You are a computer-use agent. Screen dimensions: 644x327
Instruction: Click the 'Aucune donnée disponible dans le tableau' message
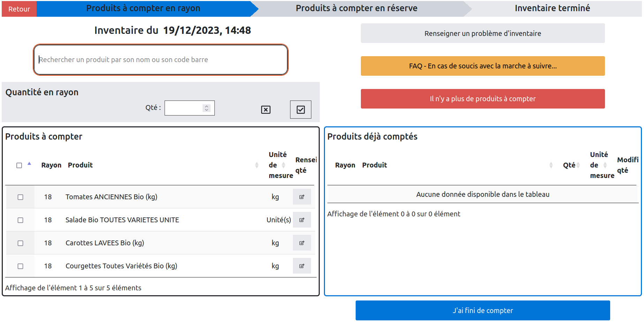(x=483, y=194)
